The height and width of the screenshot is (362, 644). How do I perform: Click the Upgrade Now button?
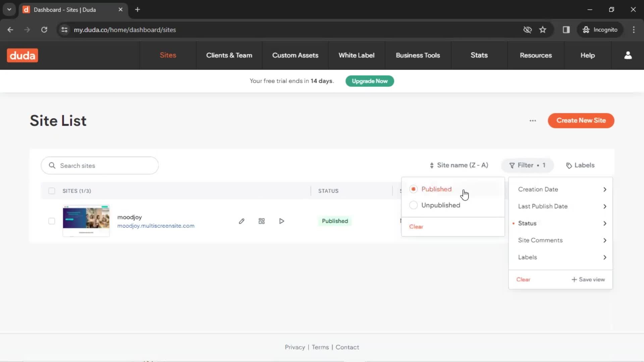coord(370,81)
